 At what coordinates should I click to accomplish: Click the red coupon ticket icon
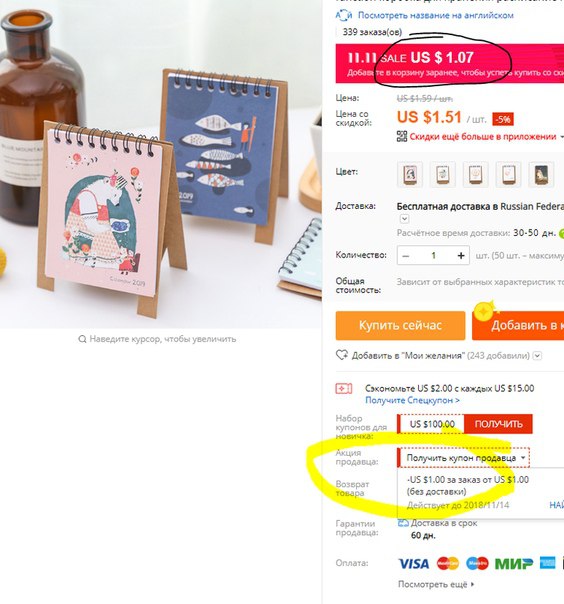[x=344, y=389]
